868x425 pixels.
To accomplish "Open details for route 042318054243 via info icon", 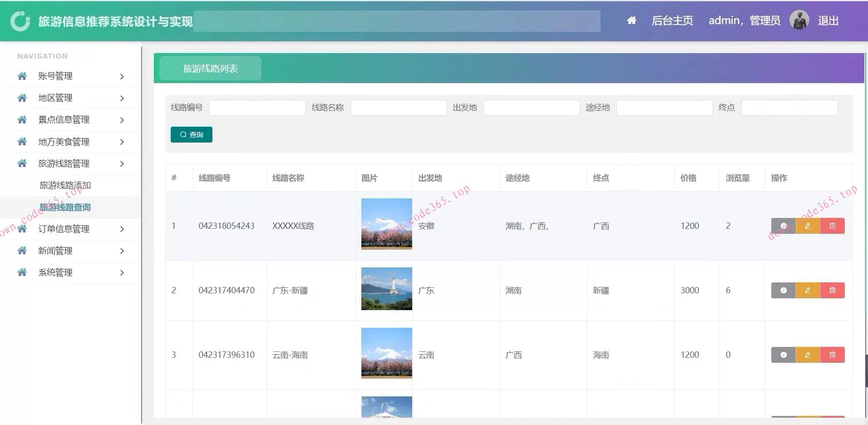I will tap(783, 226).
